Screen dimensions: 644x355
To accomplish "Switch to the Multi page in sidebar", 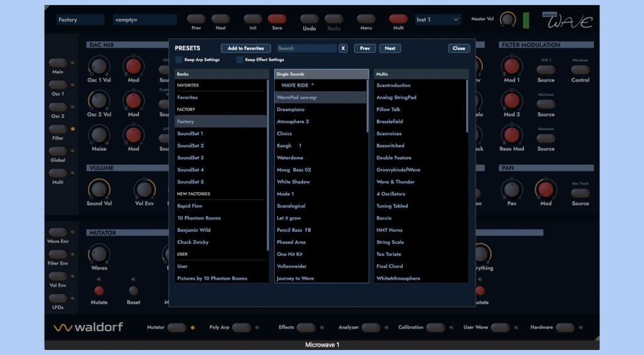I will pyautogui.click(x=57, y=173).
